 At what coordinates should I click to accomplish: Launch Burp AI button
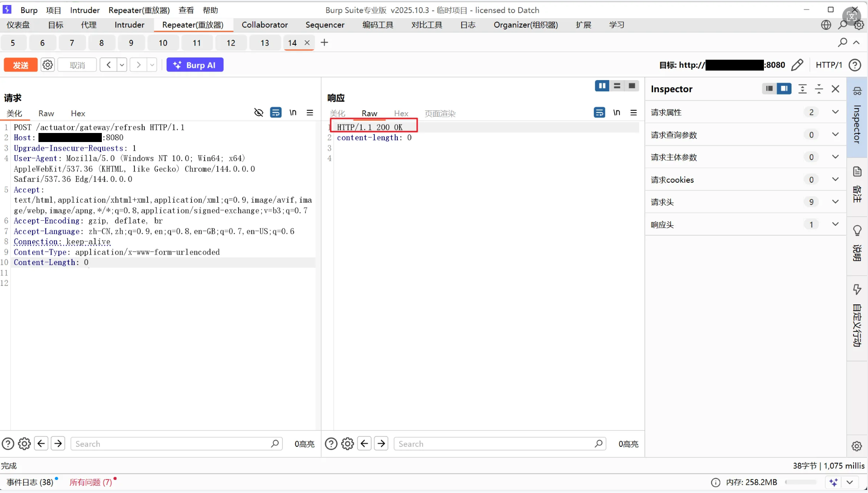pos(195,65)
